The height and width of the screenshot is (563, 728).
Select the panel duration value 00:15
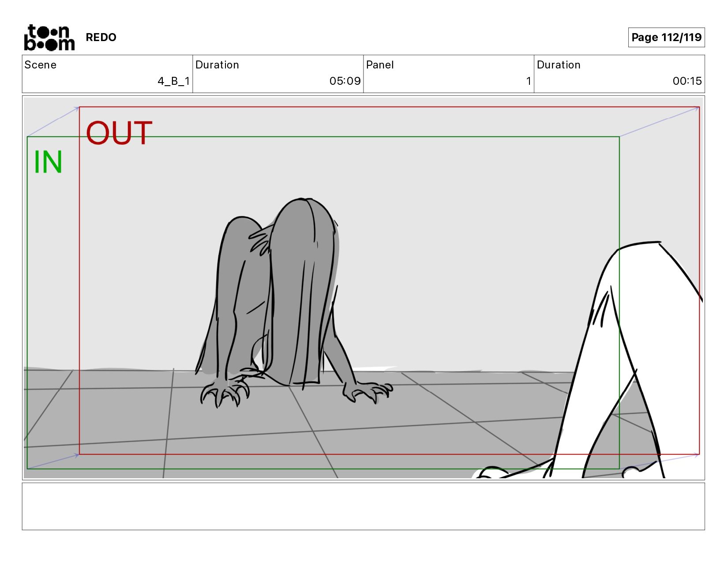[x=687, y=81]
